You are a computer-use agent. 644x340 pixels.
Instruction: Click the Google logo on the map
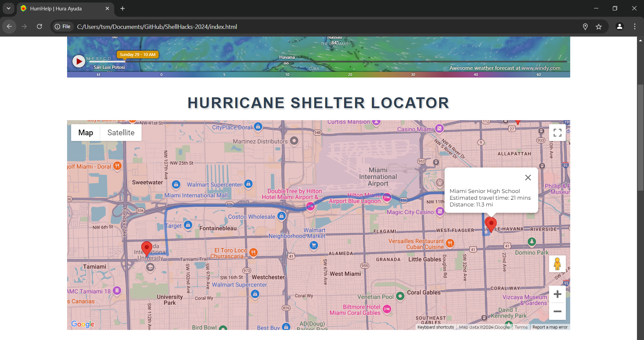[83, 324]
